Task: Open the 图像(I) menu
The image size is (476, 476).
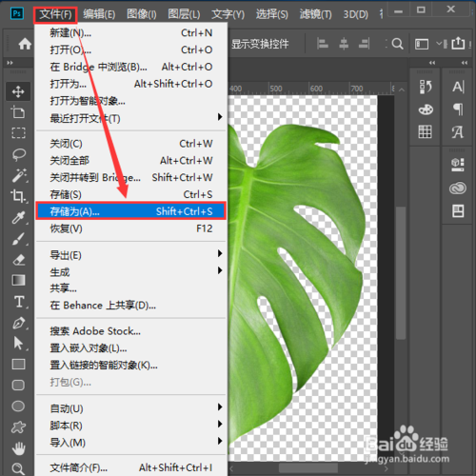Action: click(142, 14)
